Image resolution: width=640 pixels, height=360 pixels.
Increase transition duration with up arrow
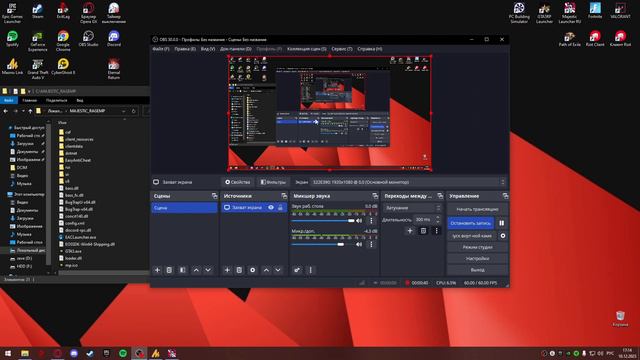tap(438, 218)
